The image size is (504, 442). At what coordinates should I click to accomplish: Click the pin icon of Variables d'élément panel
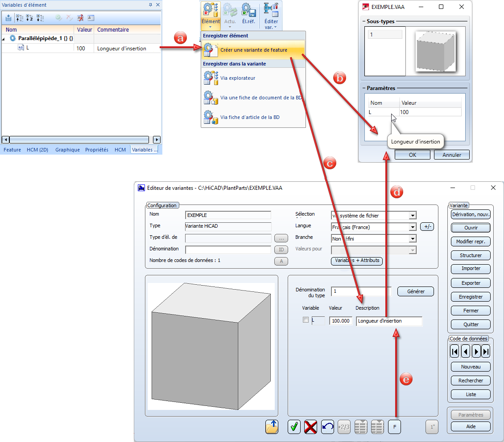click(150, 5)
